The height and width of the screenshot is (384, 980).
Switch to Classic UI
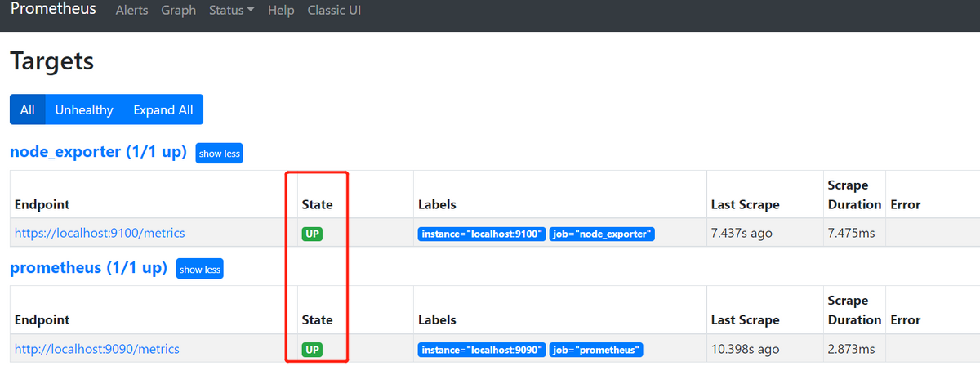coord(334,11)
